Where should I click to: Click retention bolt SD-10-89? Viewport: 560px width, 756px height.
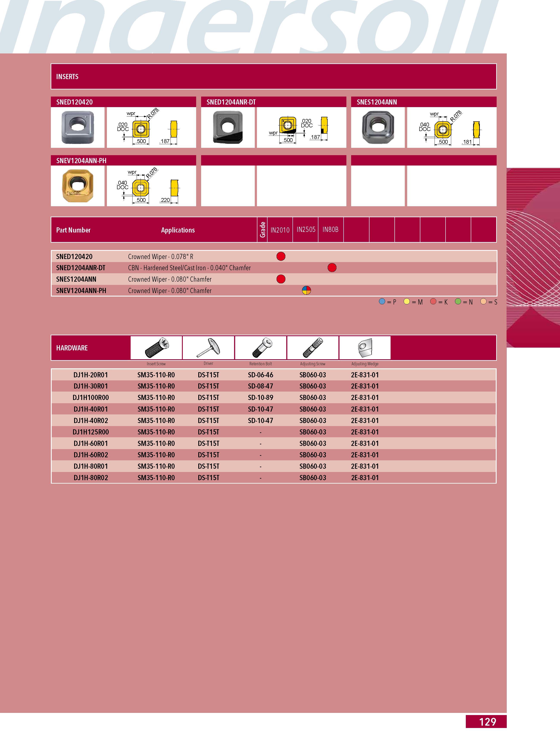point(260,398)
